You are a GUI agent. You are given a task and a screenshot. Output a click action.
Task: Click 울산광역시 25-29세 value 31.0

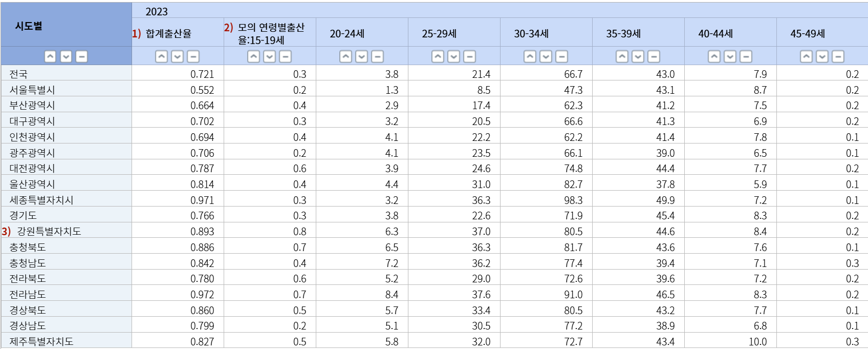click(x=481, y=184)
